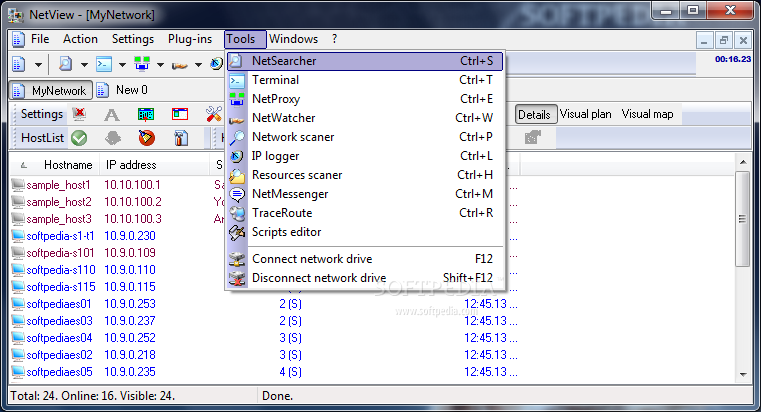This screenshot has height=412, width=761.
Task: Click the font letter A icon
Action: 112,115
